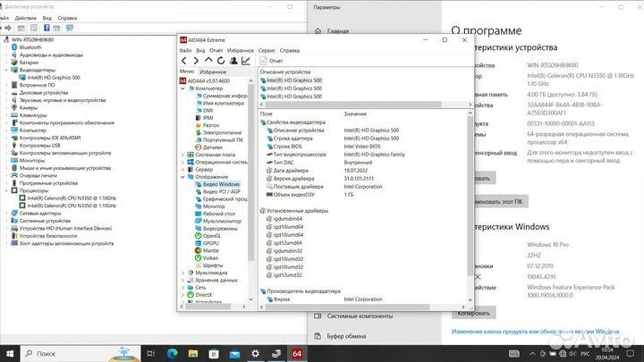Select first Intel(R) HD Graphics 500 device row

tap(294, 80)
